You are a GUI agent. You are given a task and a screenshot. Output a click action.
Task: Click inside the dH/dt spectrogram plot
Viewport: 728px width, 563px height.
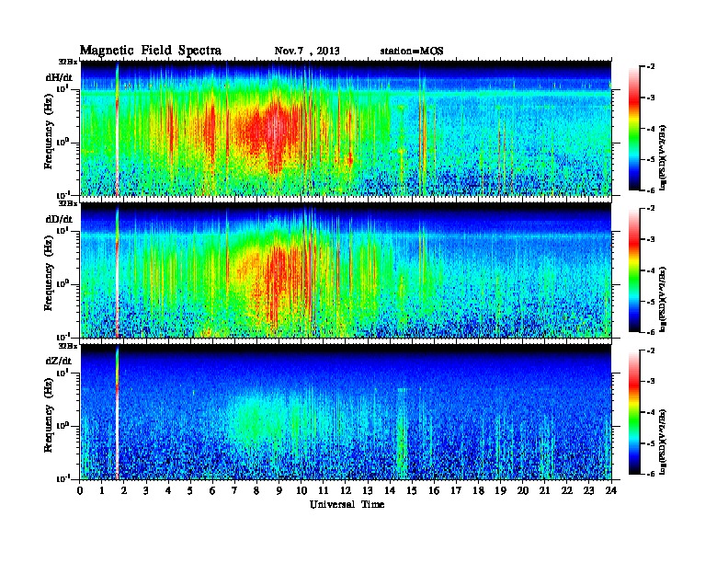(x=346, y=128)
